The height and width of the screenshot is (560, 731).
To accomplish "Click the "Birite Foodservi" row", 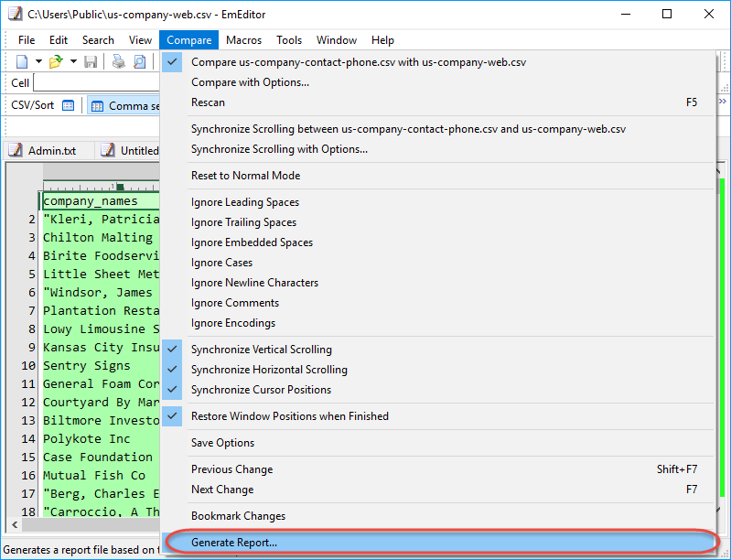I will (x=101, y=255).
